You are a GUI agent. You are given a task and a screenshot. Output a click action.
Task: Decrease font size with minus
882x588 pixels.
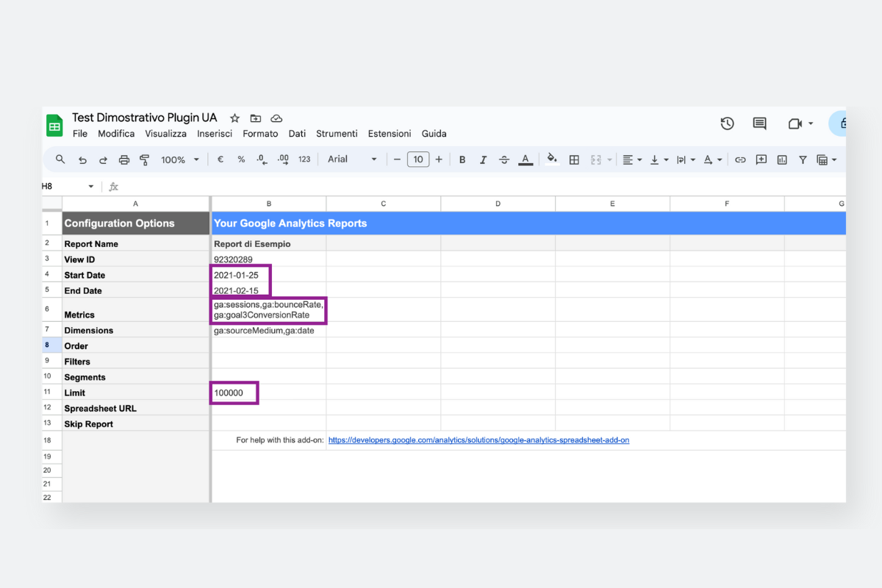(397, 159)
